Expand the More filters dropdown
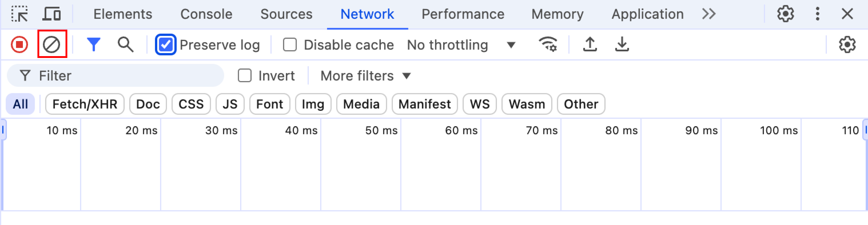The image size is (868, 225). pyautogui.click(x=366, y=76)
